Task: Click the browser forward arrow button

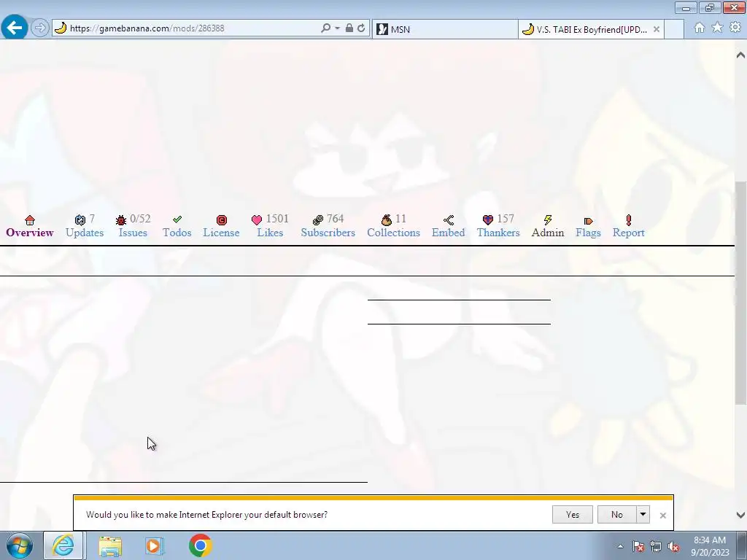Action: click(40, 28)
